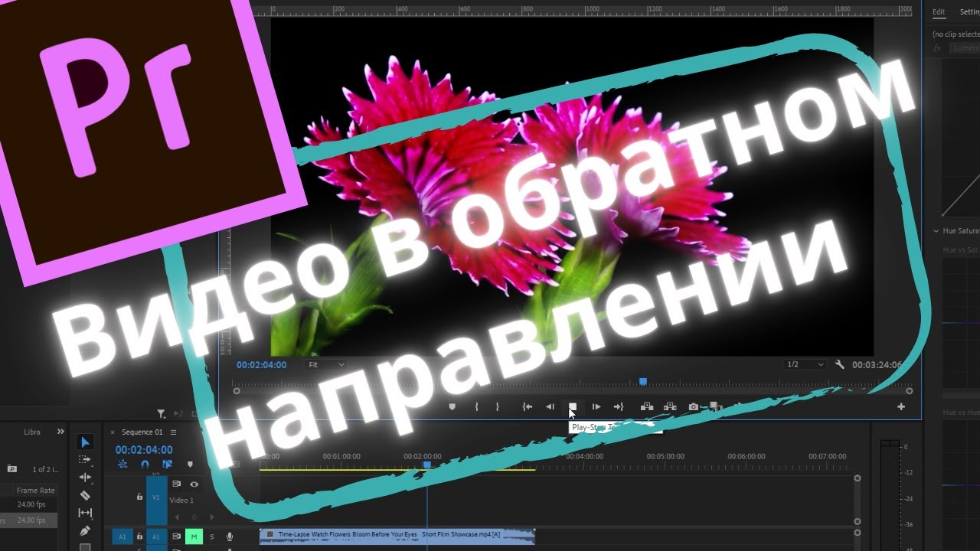Click the duration 00:03:24:06 text
This screenshot has width=980, height=551.
click(877, 365)
